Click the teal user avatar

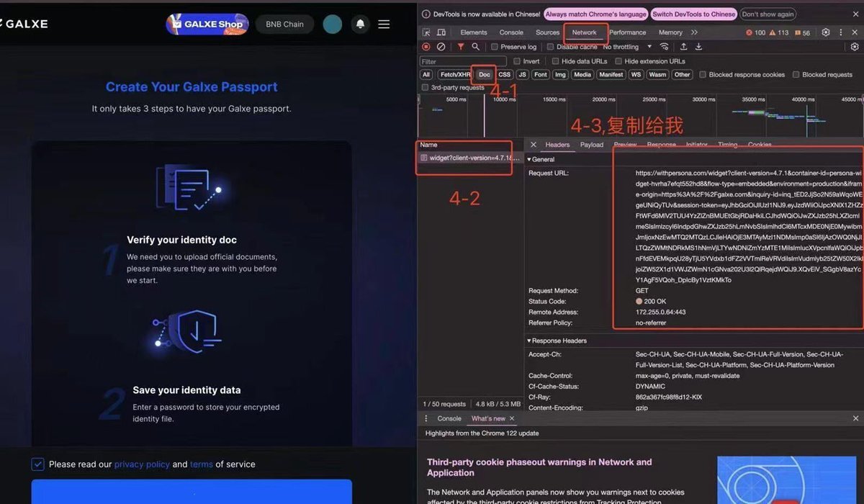point(333,24)
